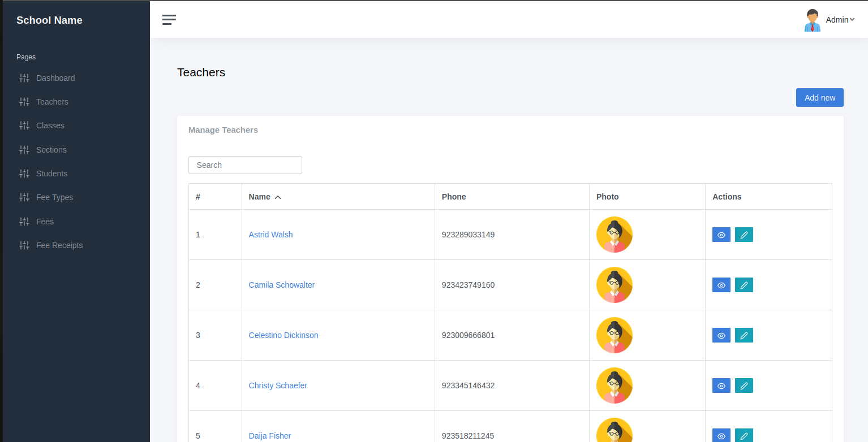Image resolution: width=868 pixels, height=442 pixels.
Task: View Celestino Dickinson with the eye button
Action: 721,335
